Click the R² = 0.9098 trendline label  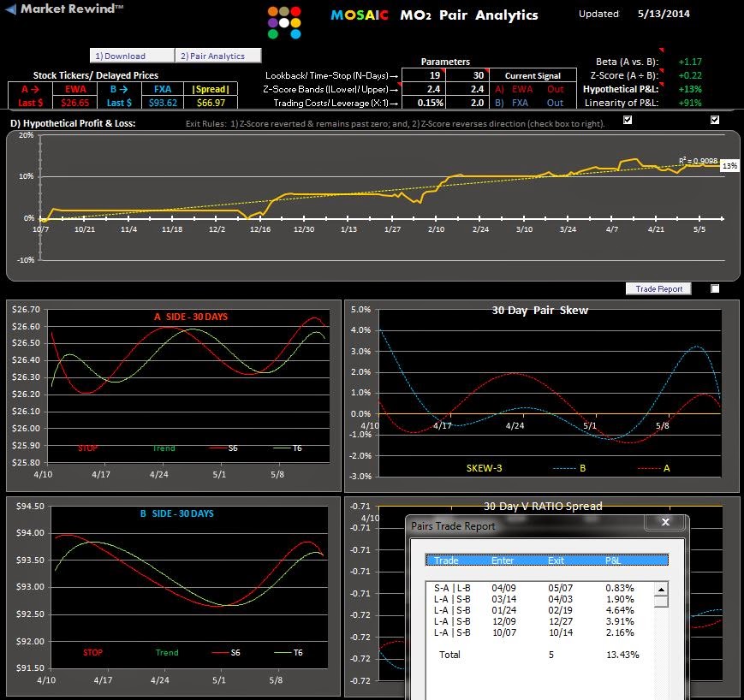[x=698, y=161]
